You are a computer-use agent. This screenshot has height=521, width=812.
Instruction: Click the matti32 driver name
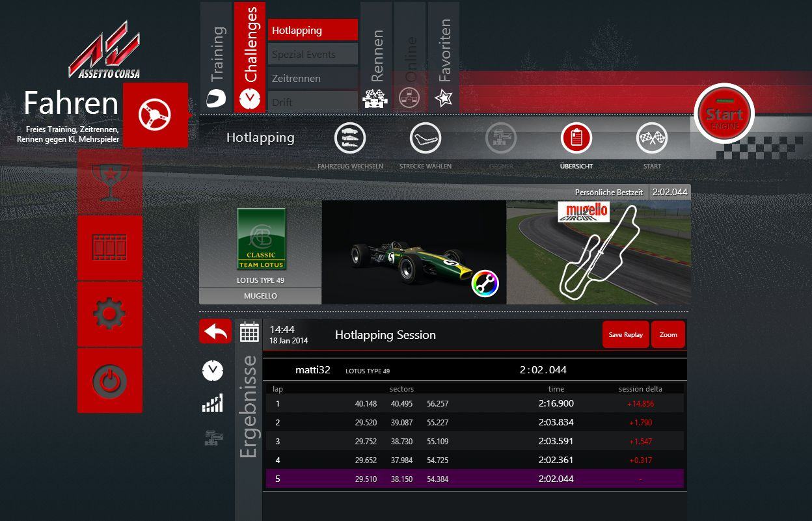(x=313, y=369)
